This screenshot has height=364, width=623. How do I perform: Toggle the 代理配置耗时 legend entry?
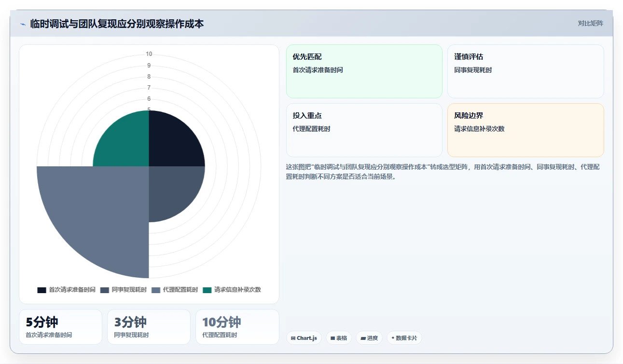click(175, 290)
